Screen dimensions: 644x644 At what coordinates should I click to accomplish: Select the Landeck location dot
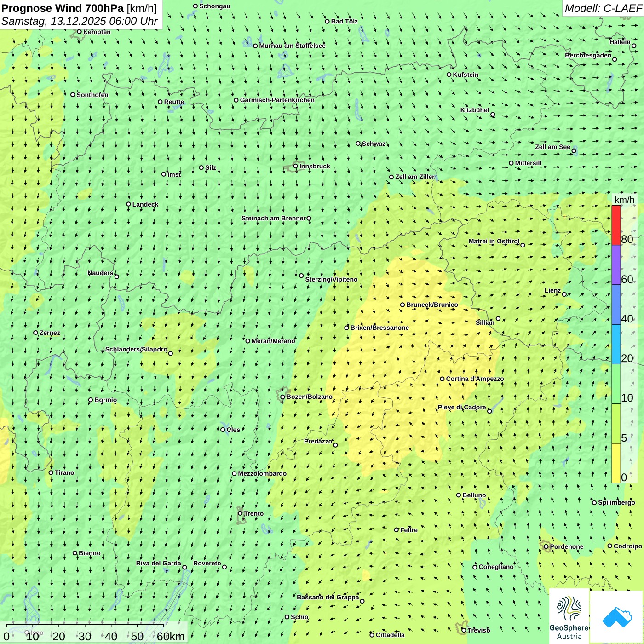pos(128,204)
